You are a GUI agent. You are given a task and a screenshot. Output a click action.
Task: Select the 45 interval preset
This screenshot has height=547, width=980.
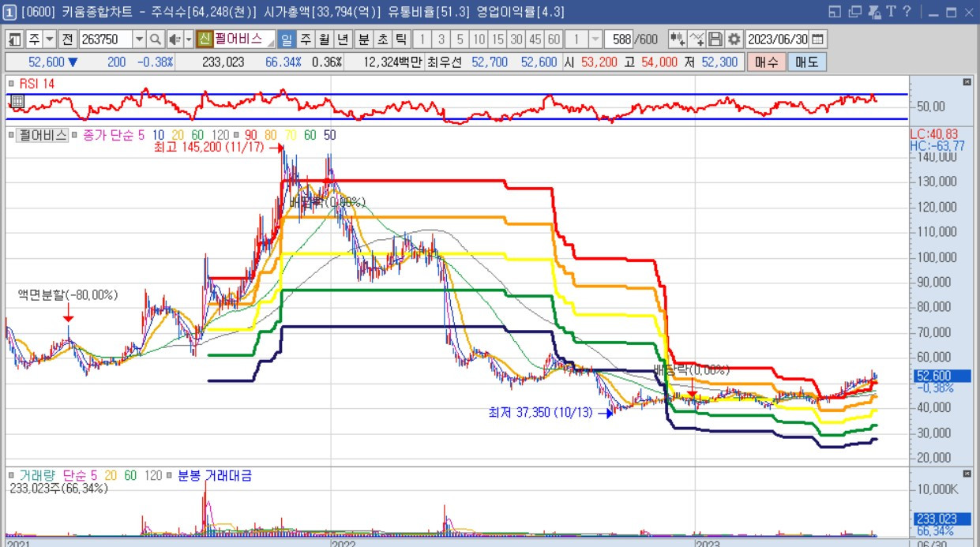point(535,39)
